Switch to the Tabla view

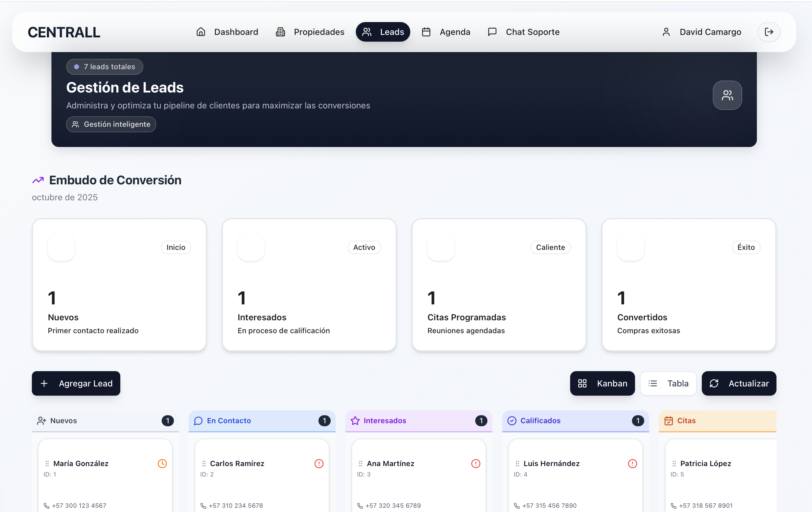click(668, 383)
